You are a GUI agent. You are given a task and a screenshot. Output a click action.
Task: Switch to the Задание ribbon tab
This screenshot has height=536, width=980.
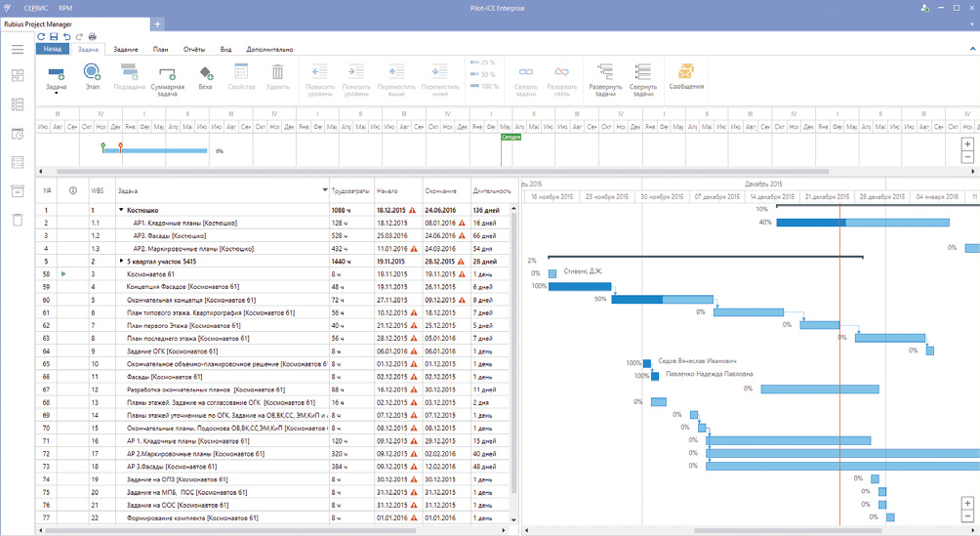click(x=126, y=50)
